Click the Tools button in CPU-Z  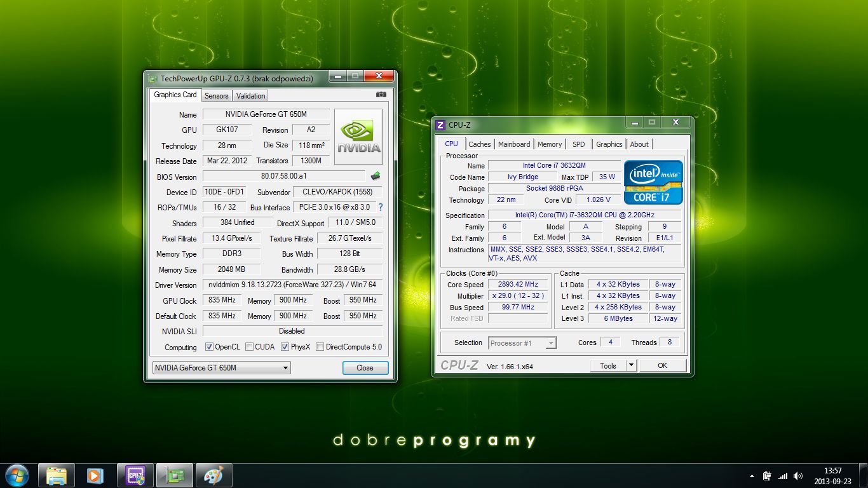pyautogui.click(x=608, y=365)
